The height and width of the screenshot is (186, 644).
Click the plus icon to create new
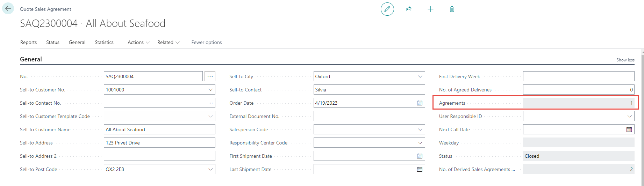coord(430,9)
